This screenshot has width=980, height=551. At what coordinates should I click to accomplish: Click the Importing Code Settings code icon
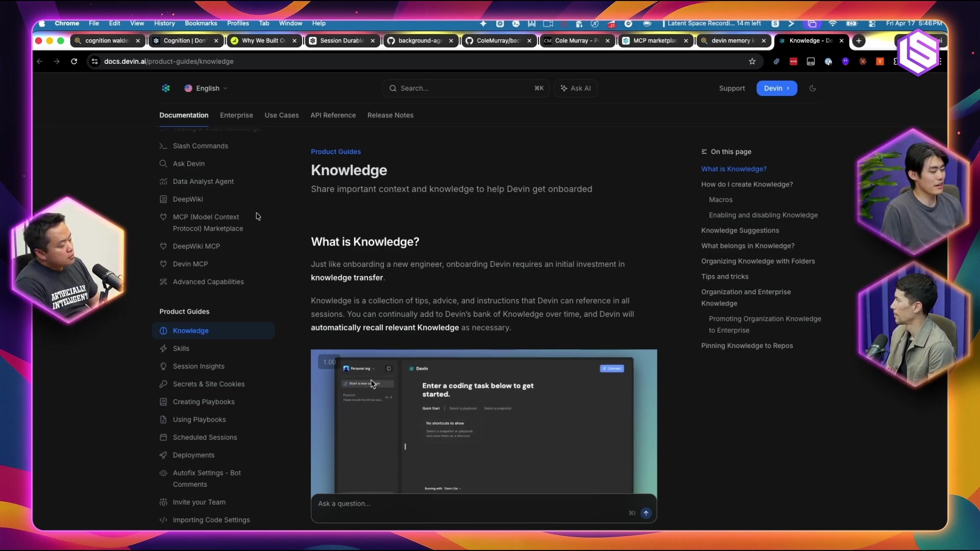(163, 520)
